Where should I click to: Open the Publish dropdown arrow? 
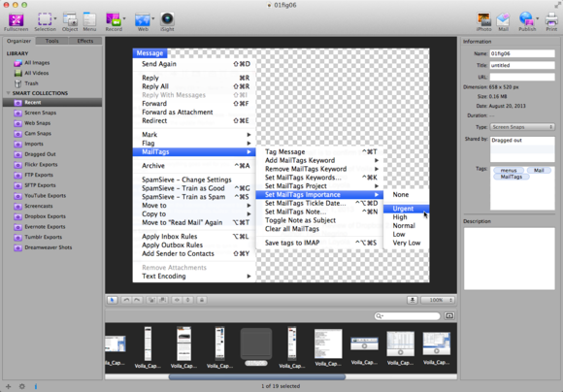[537, 17]
